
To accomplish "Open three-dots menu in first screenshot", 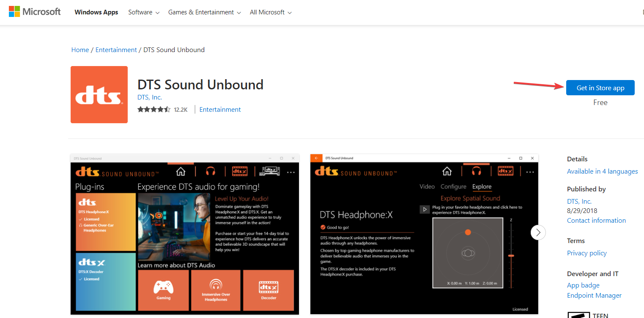I will coord(291,172).
